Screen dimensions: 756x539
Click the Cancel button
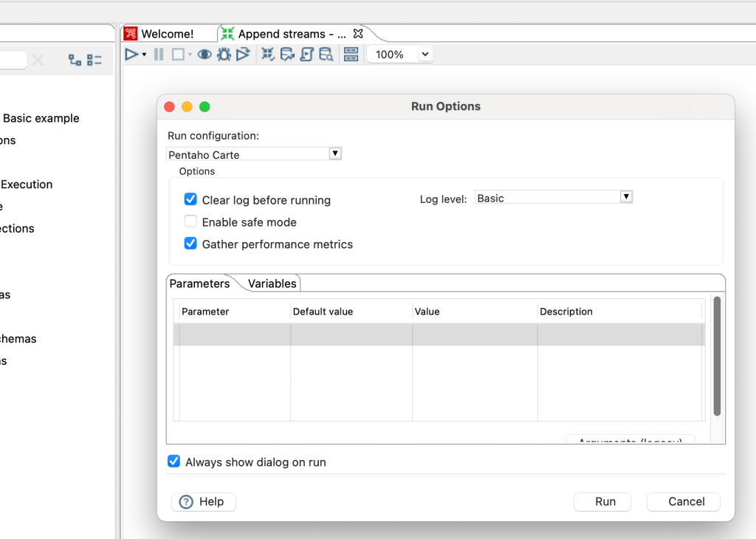click(683, 501)
